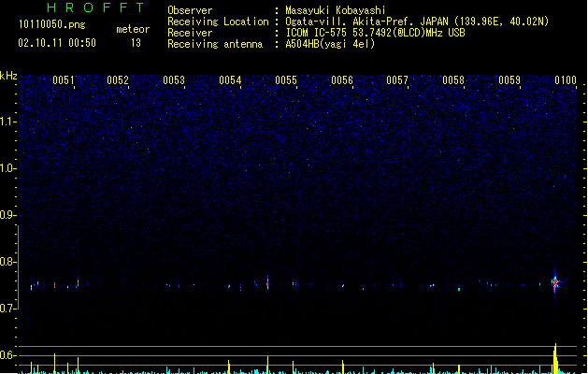Click the 0055 time marker
The height and width of the screenshot is (374, 588).
point(286,80)
